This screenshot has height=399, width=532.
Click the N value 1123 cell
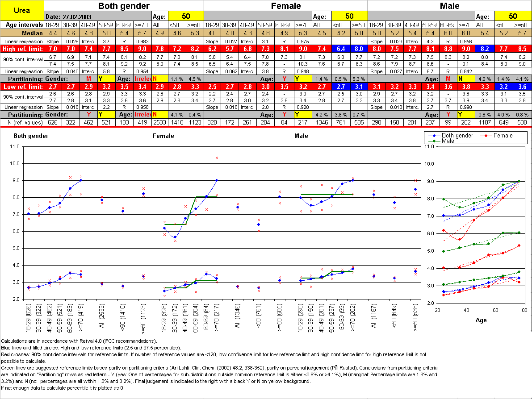(195, 122)
